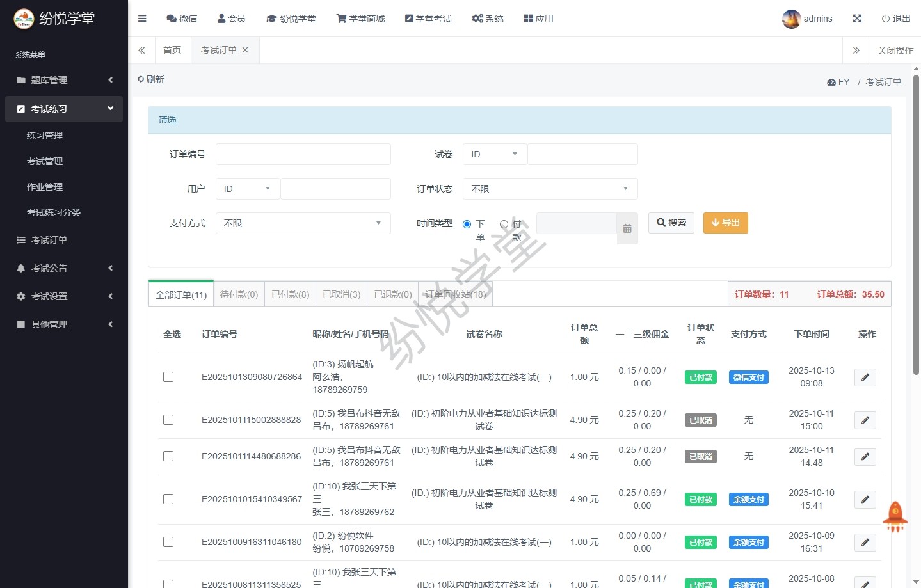Click the calendar icon beside date field
Screen dimensions: 921x588
click(x=627, y=228)
